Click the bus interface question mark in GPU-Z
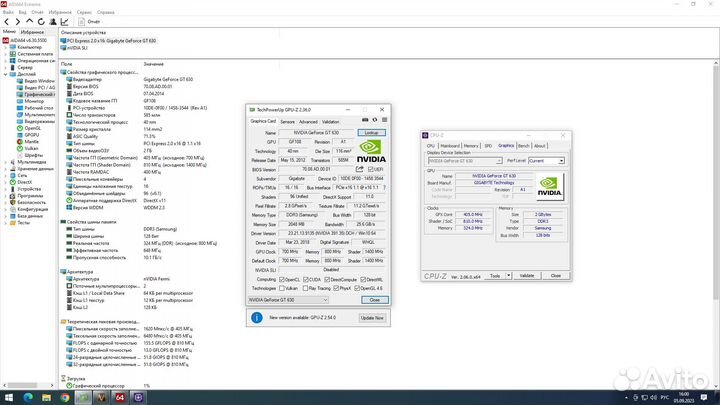Viewport: 720px width, 405px height. 384,187
